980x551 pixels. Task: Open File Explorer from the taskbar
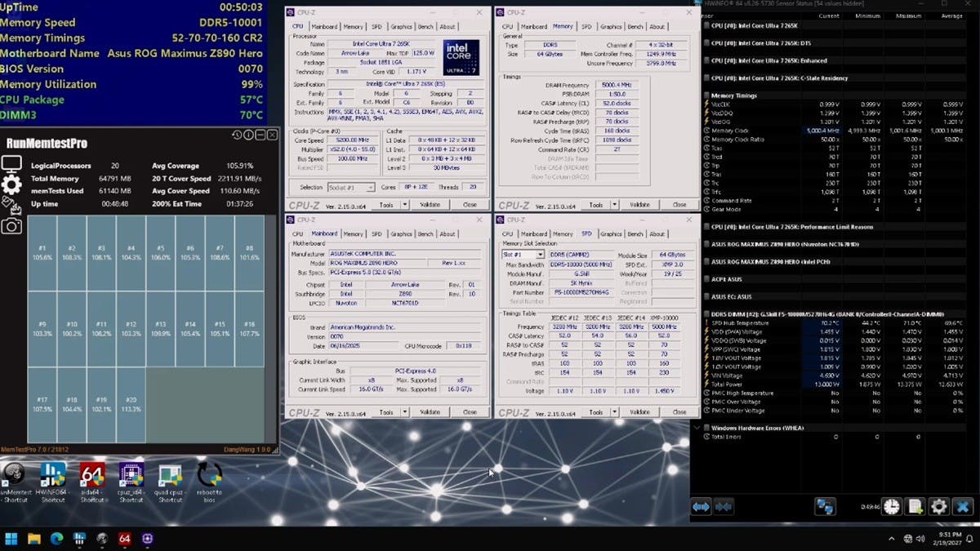click(34, 539)
